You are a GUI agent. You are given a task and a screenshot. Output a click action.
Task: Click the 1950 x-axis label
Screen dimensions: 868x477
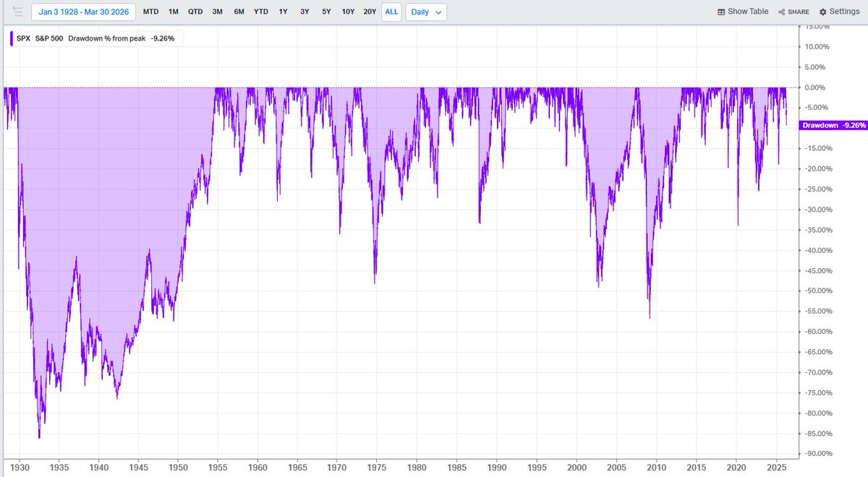(179, 467)
